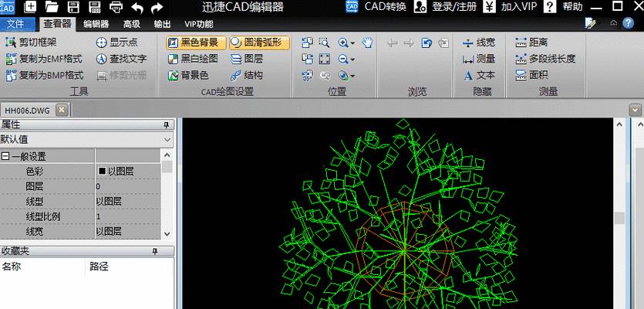This screenshot has height=309, width=644.
Task: Open the 帮助 help menu
Action: pos(563,7)
